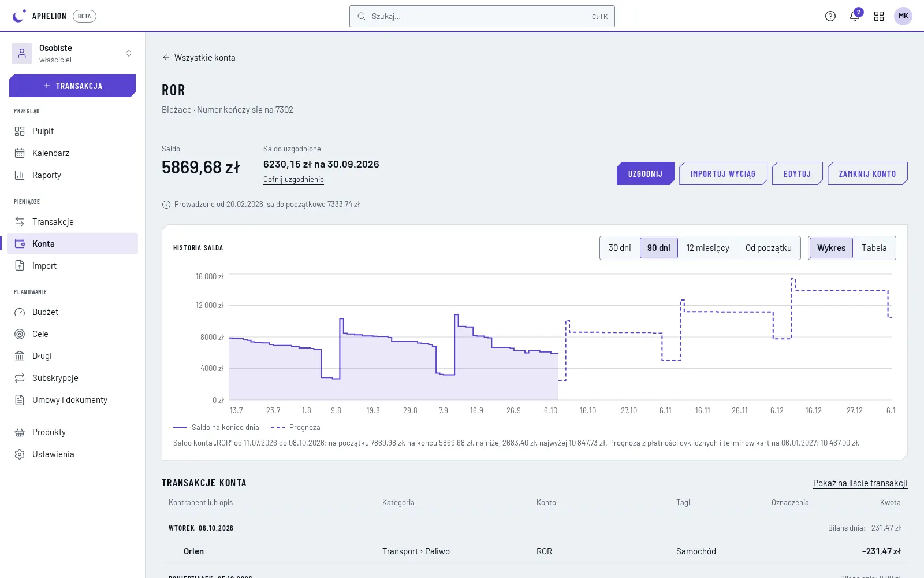Click the Produkty basket icon
Viewport: 924px width, 578px height.
pos(20,432)
